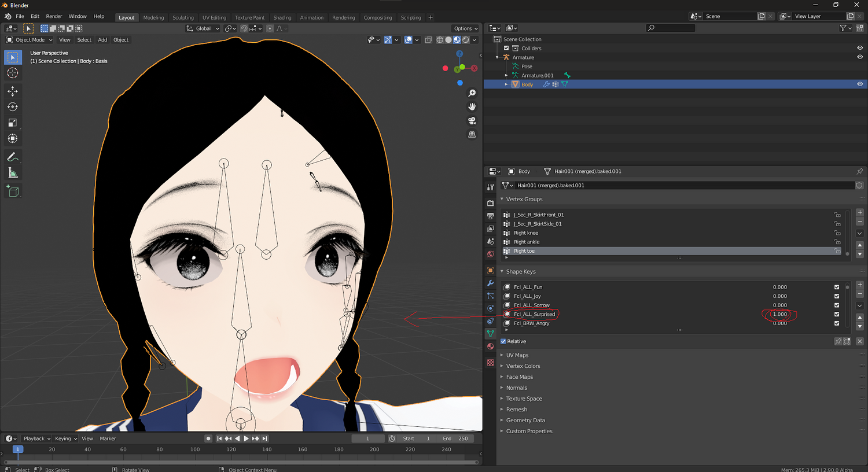Open the viewport Add menu
Screen dimensions: 868x472
[x=102, y=40]
